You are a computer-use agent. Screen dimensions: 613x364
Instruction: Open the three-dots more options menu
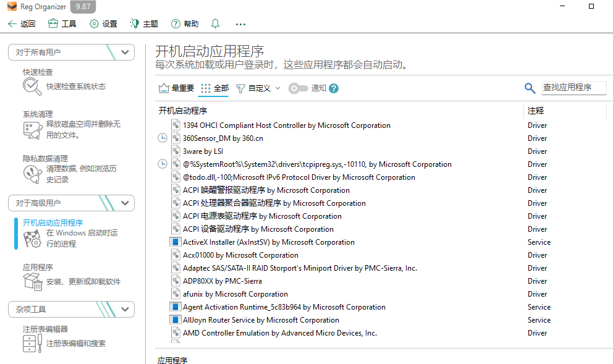[241, 24]
